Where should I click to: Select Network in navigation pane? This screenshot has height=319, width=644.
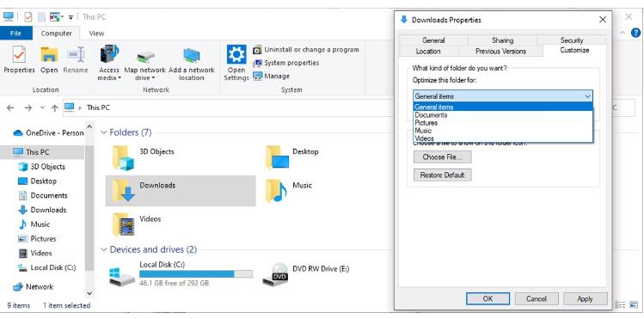34,286
